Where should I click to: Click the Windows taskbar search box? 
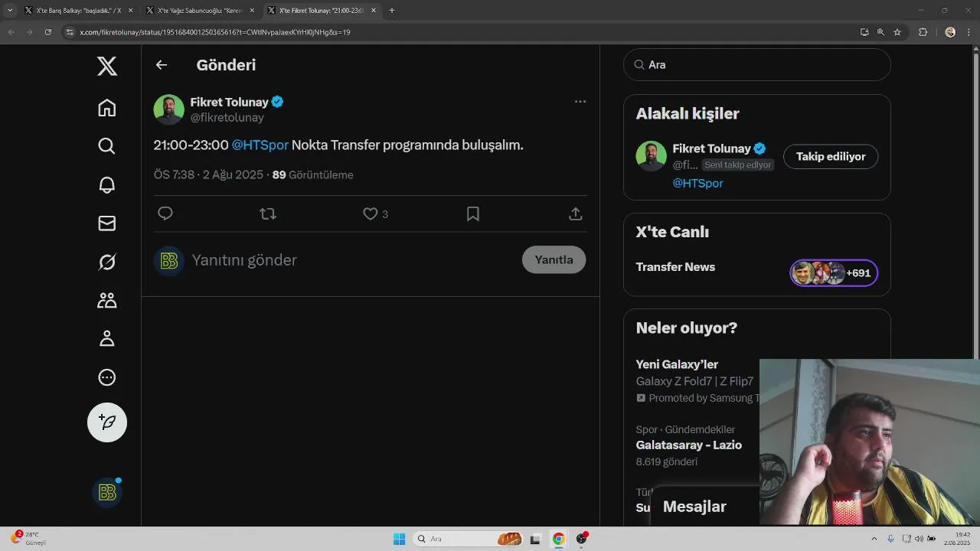point(469,539)
